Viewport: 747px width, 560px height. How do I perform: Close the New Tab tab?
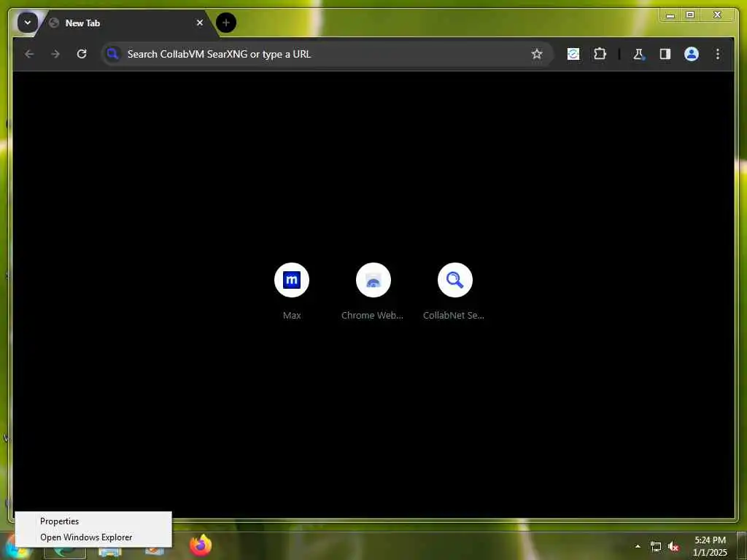[x=200, y=23]
